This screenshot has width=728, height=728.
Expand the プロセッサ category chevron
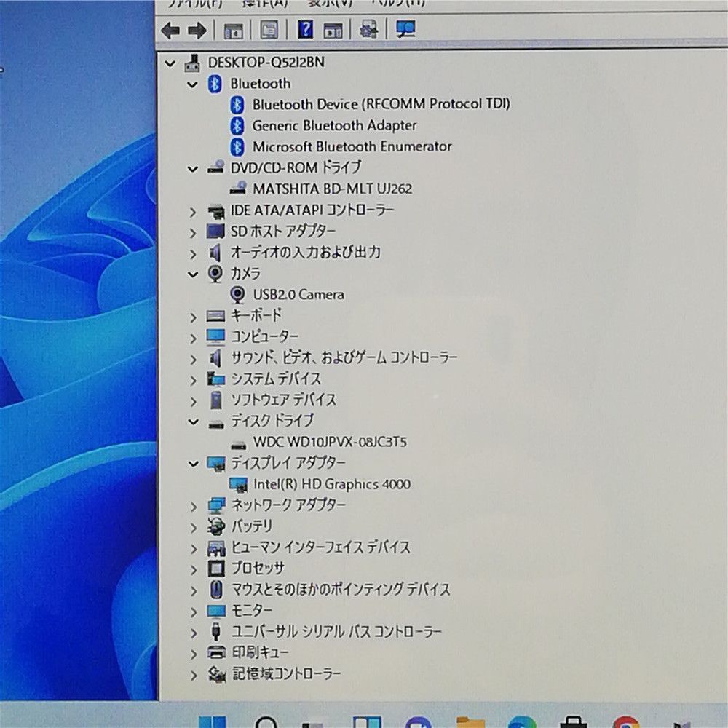point(193,570)
